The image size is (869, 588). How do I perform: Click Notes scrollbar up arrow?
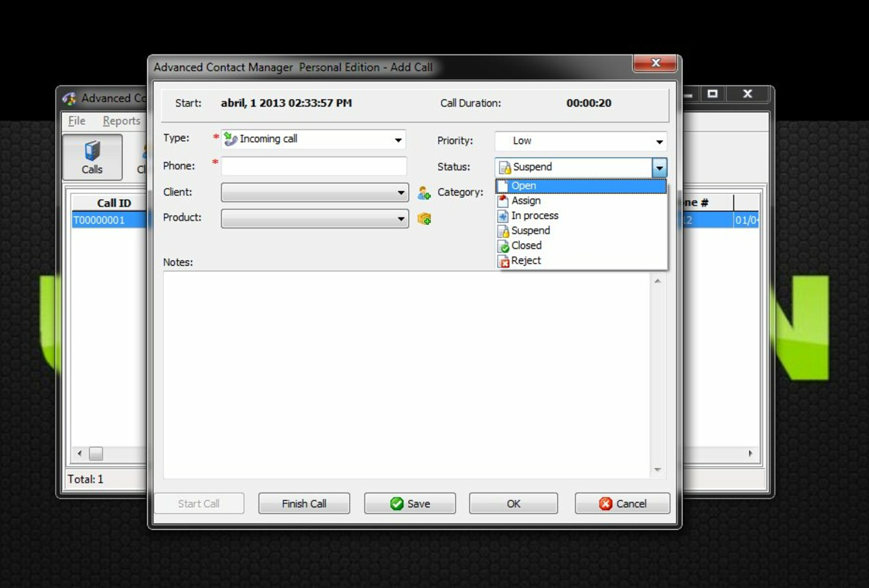pos(657,281)
